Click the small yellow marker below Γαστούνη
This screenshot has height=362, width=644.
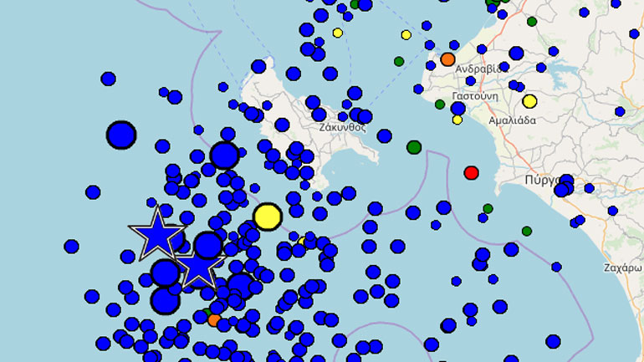click(457, 120)
